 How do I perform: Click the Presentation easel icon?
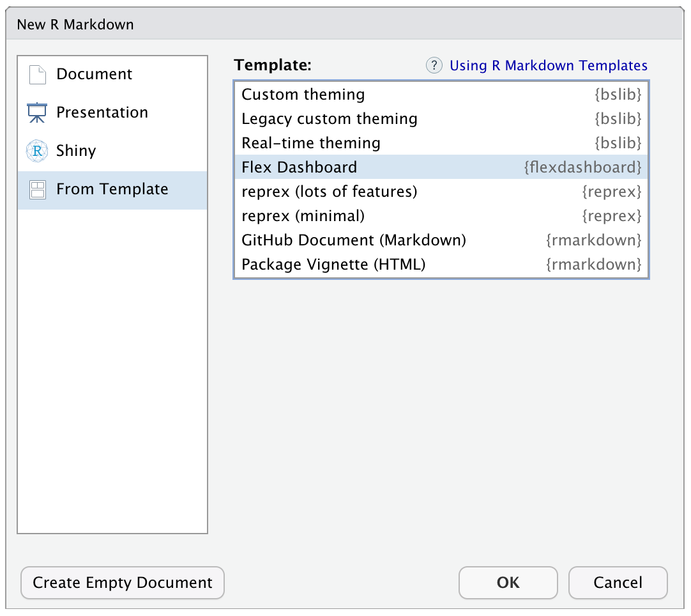(x=37, y=112)
